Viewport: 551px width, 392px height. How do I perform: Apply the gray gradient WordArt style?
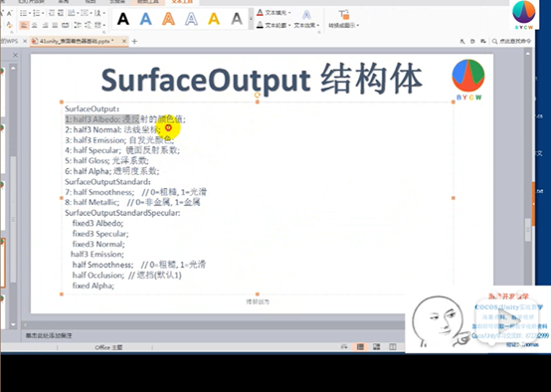coord(237,19)
